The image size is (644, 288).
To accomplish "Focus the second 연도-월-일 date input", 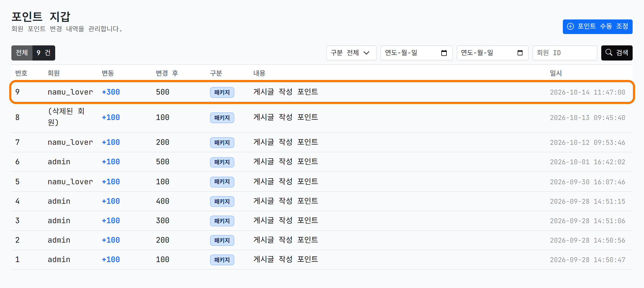I will point(492,53).
